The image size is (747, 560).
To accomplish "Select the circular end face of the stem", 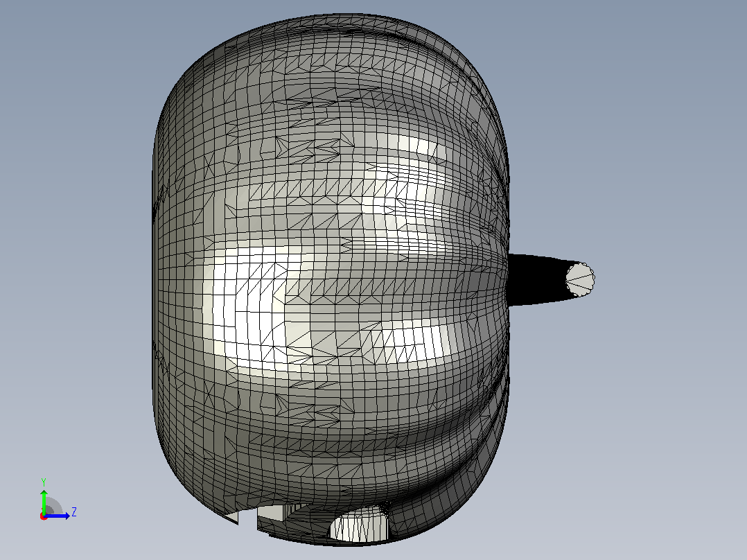I will click(x=580, y=279).
